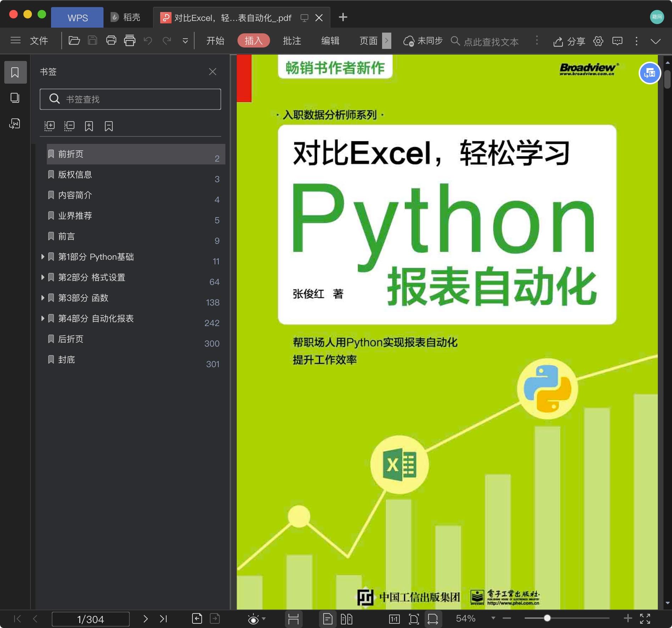Show more ribbon tabs arrow

pyautogui.click(x=387, y=41)
